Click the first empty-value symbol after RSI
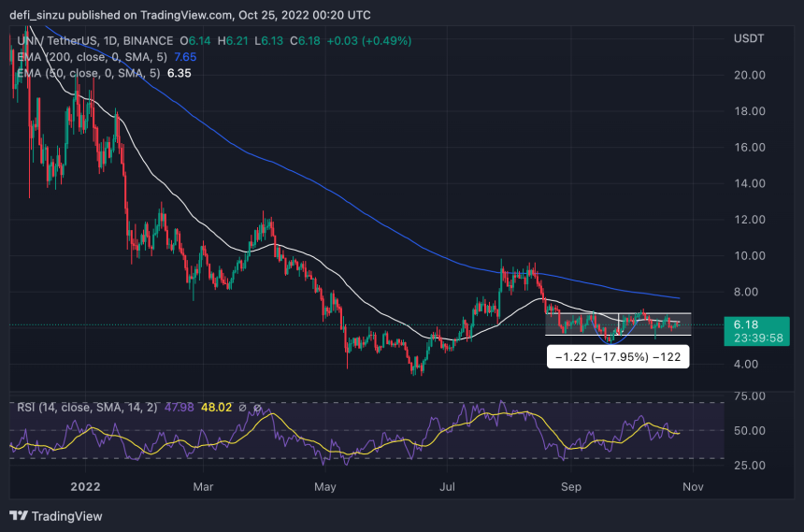 (242, 408)
